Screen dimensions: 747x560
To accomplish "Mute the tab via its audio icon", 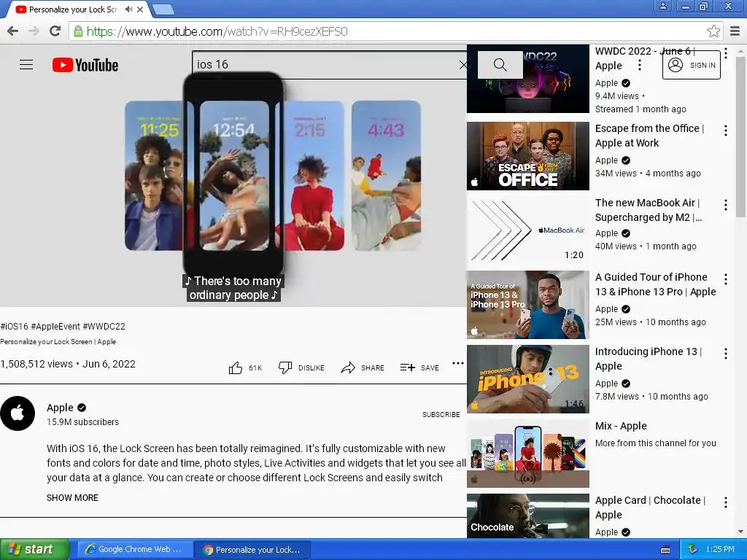I will pos(128,9).
